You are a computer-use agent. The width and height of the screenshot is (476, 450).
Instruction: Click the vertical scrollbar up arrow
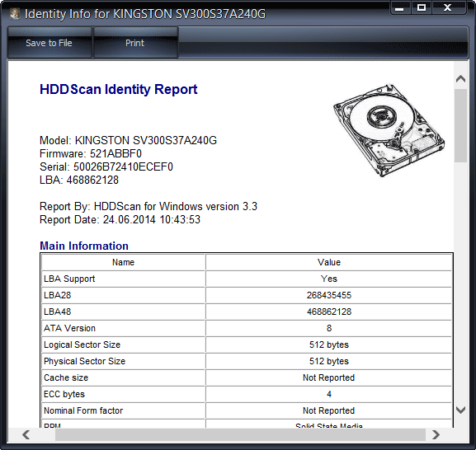pos(460,79)
